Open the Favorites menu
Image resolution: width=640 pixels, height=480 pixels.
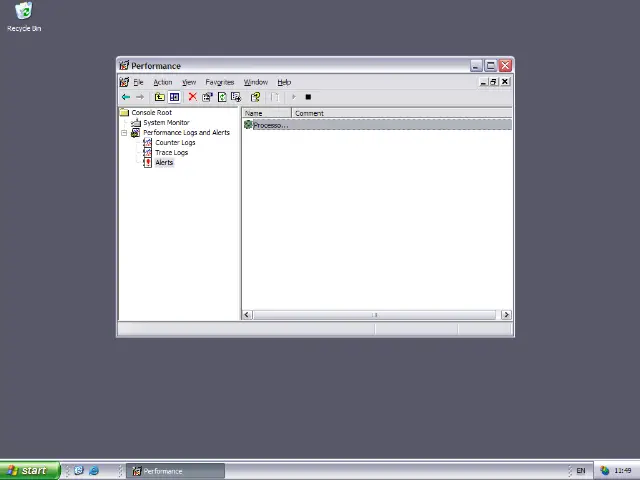219,82
